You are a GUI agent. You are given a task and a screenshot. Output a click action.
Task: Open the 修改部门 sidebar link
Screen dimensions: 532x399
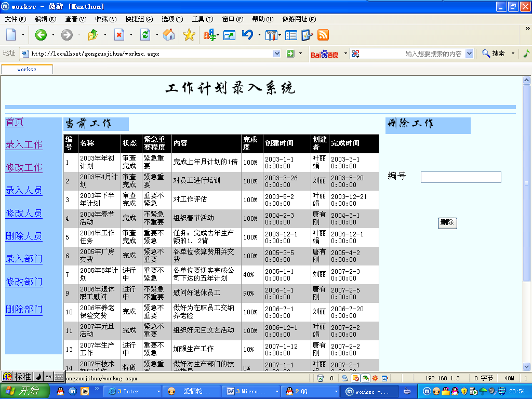tap(24, 282)
